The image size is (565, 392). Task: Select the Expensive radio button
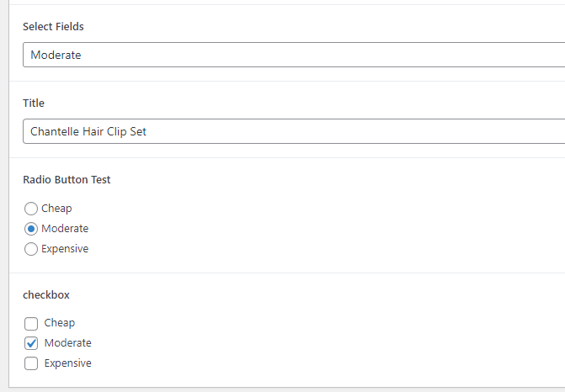point(31,249)
